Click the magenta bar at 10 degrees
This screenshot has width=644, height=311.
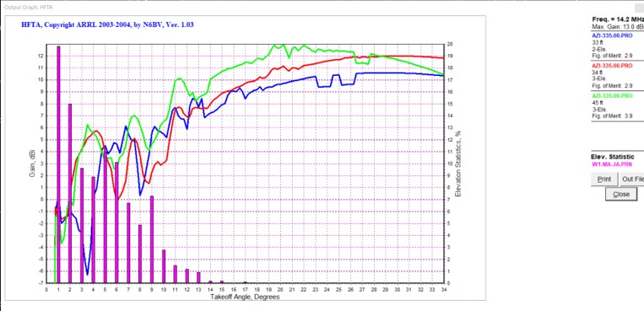(164, 266)
